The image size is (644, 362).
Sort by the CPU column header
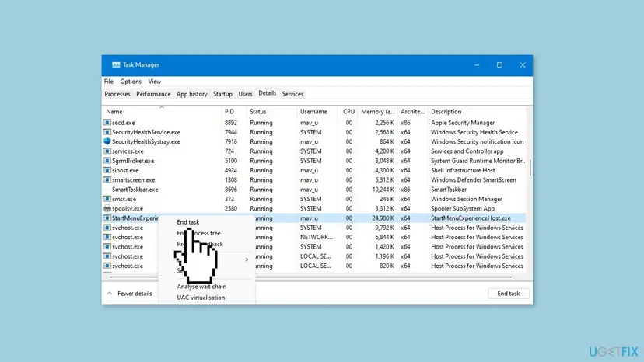point(348,112)
